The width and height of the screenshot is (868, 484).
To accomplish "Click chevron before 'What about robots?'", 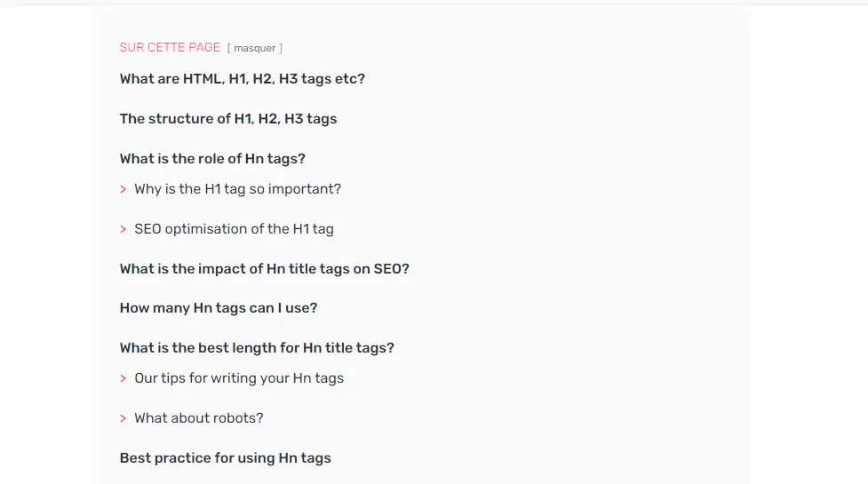I will 123,419.
